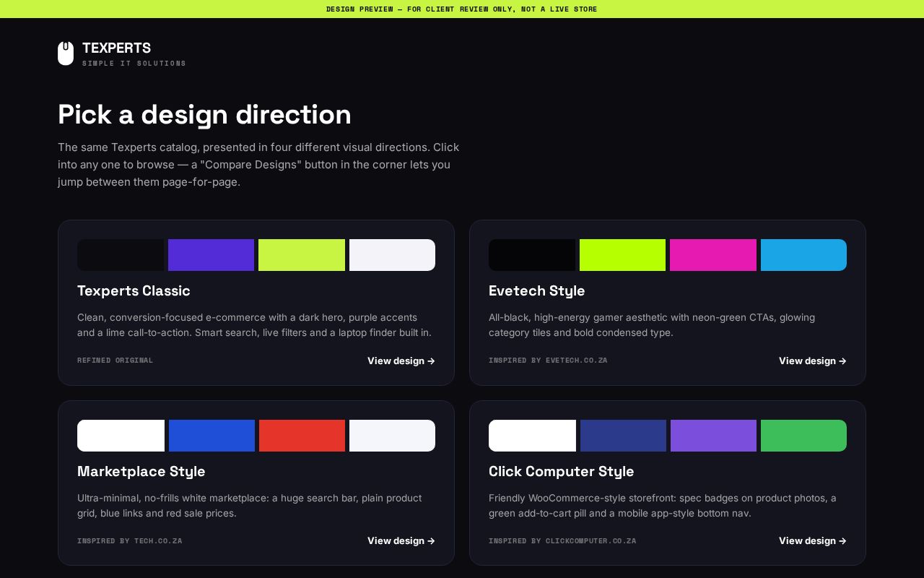924x578 pixels.
Task: Click the INSPIRED BY TECH.CO.ZA label
Action: click(x=129, y=540)
